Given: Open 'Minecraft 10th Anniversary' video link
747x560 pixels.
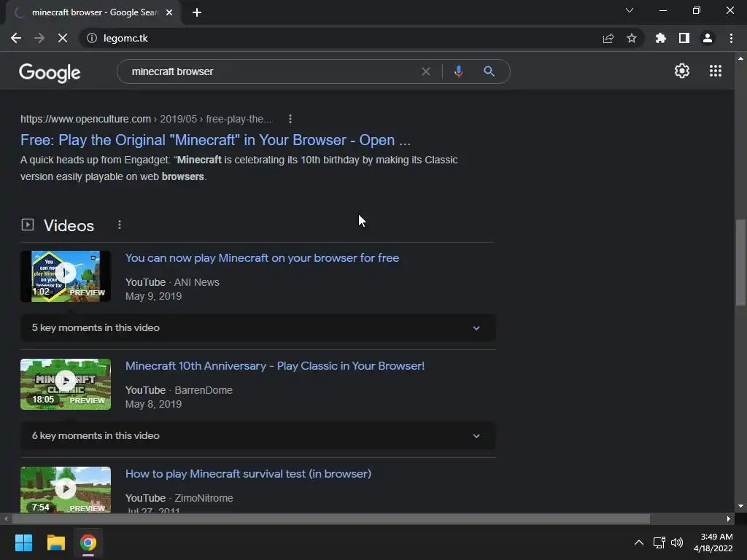Looking at the screenshot, I should click(x=275, y=366).
